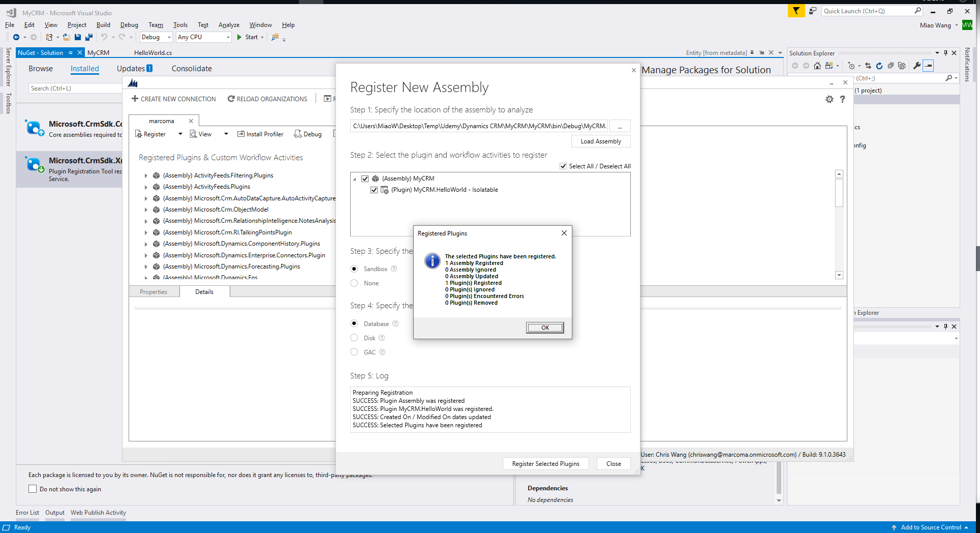Toggle the Select All / Deselect All checkbox
This screenshot has height=533, width=980.
(x=563, y=166)
